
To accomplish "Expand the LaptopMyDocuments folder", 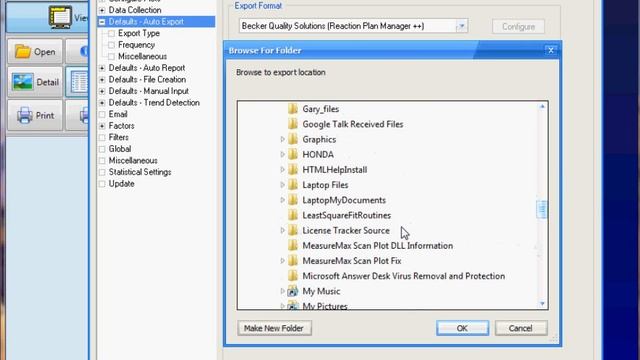I will pos(282,200).
